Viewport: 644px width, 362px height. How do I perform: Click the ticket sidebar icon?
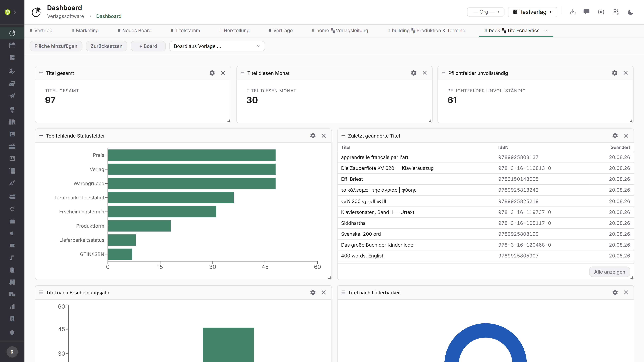(12, 246)
